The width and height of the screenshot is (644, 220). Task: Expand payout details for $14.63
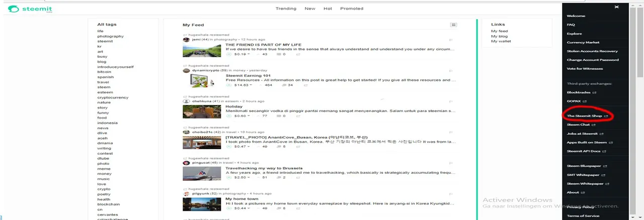coord(244,85)
